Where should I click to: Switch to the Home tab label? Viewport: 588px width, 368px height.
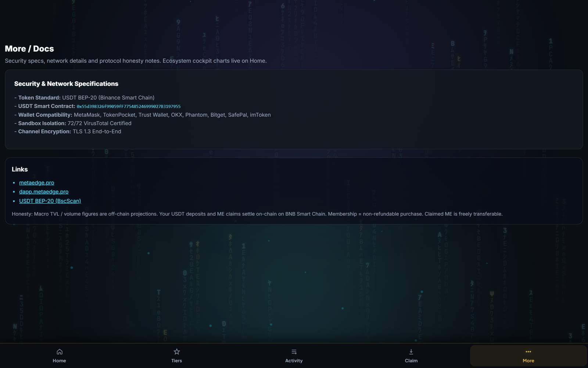[x=59, y=361]
